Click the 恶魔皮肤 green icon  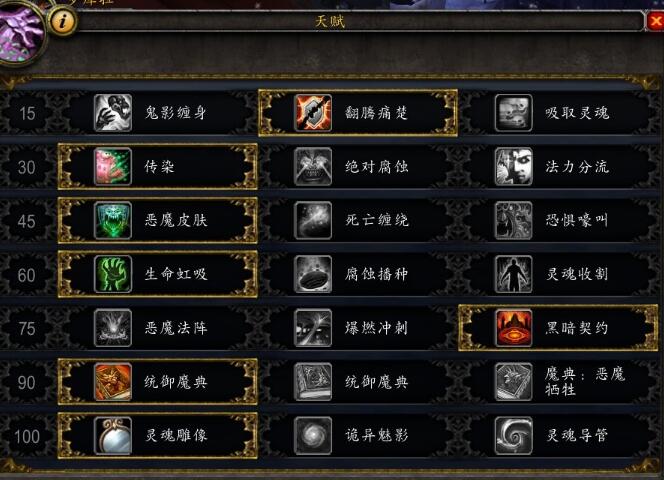pos(113,220)
